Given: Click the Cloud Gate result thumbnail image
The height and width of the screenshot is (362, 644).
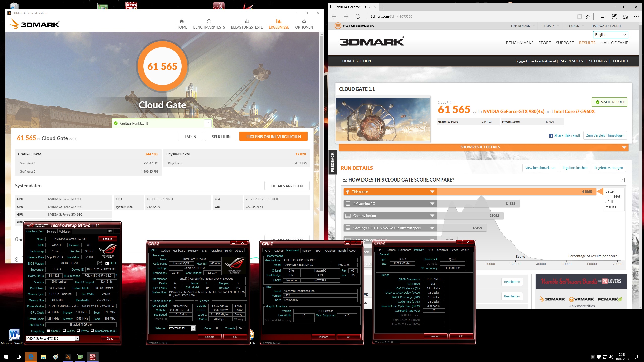Looking at the screenshot, I should coord(383,119).
